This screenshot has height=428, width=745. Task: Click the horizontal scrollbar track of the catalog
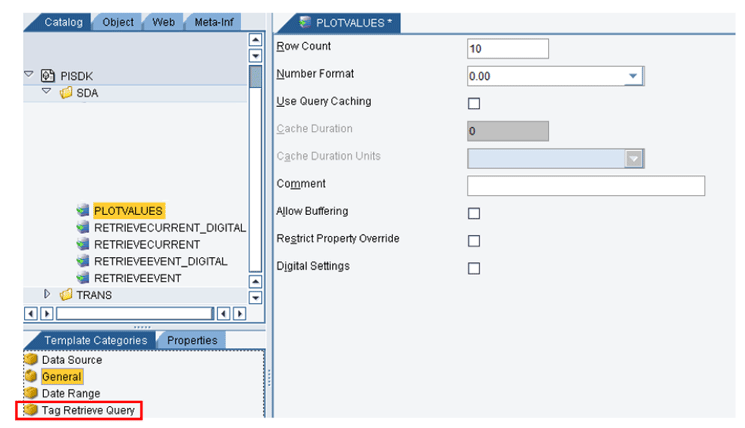135,314
